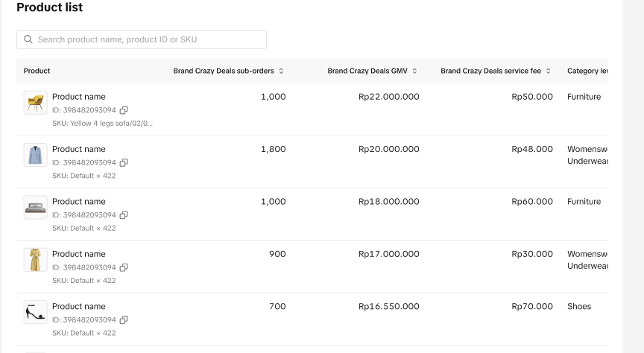The height and width of the screenshot is (353, 644).
Task: Open yellow dress product thumbnail
Action: pos(35,260)
